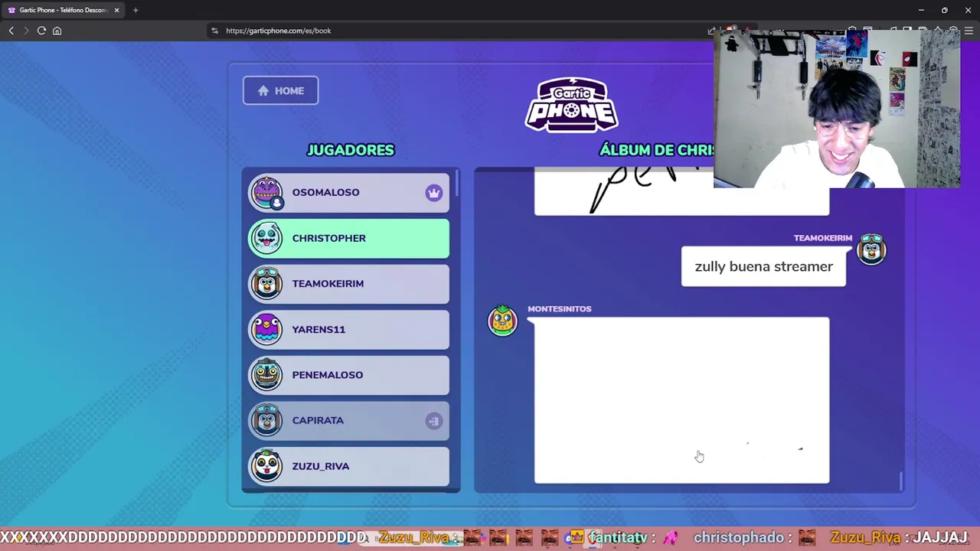Click the browser home icon
980x551 pixels.
point(57,31)
